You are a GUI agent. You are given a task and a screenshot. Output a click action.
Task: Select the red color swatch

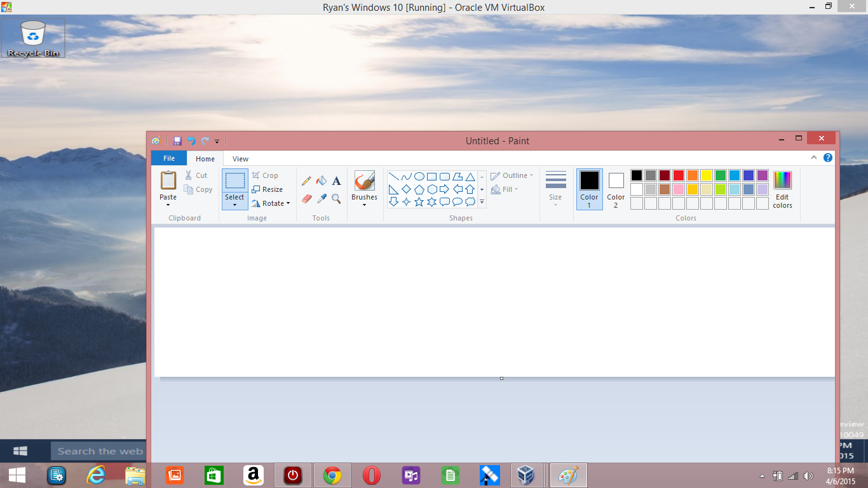pos(678,175)
